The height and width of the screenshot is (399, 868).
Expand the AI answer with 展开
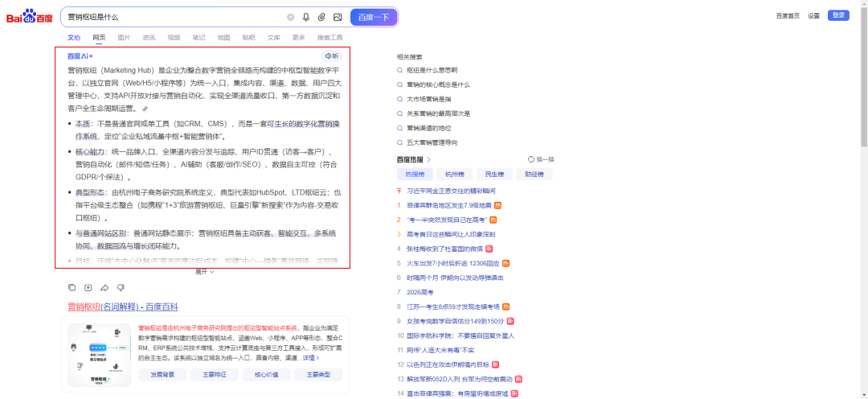click(204, 272)
